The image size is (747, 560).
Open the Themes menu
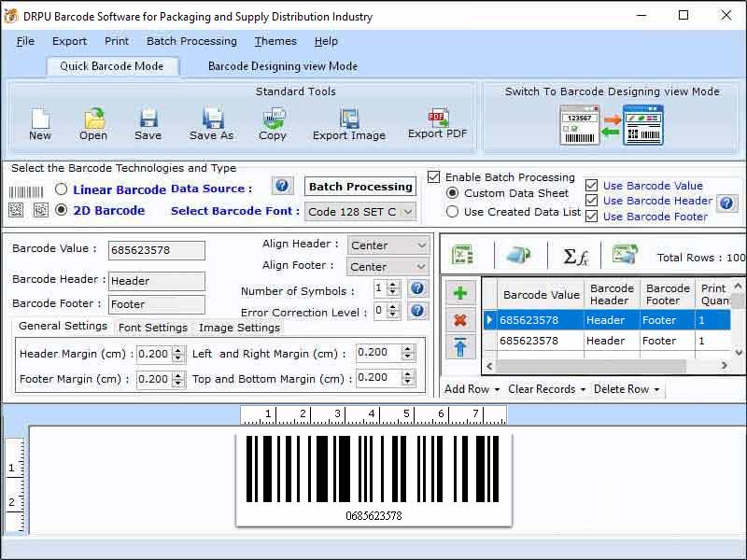275,41
